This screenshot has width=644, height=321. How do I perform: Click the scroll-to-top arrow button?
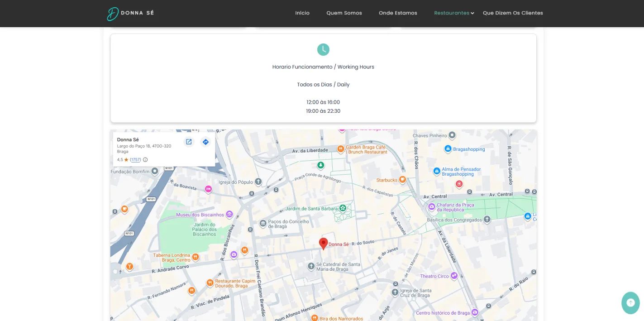point(630,303)
